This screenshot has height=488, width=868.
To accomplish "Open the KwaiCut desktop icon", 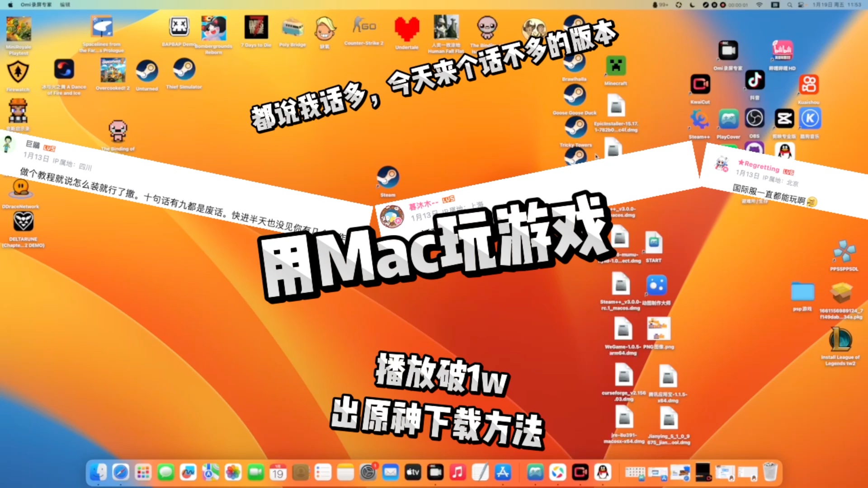I will click(700, 84).
